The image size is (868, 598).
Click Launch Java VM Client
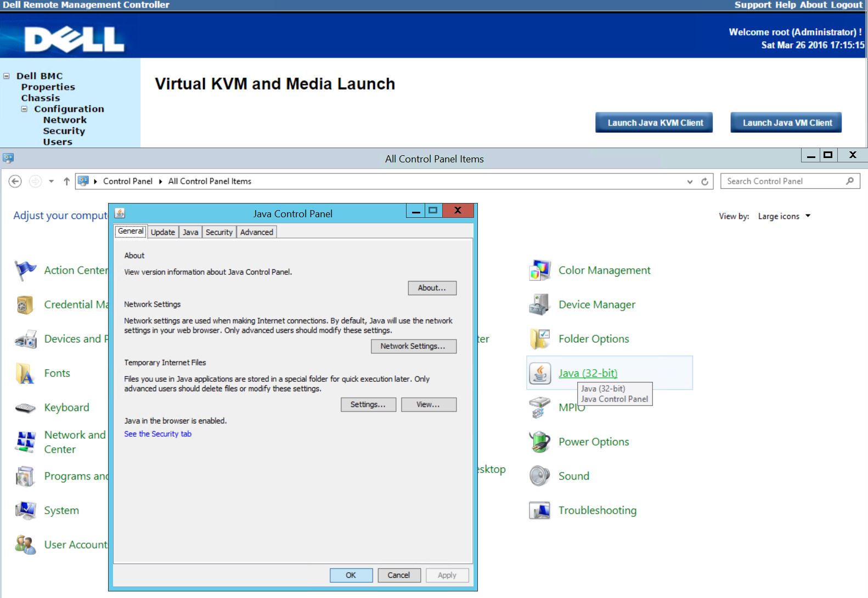[786, 122]
